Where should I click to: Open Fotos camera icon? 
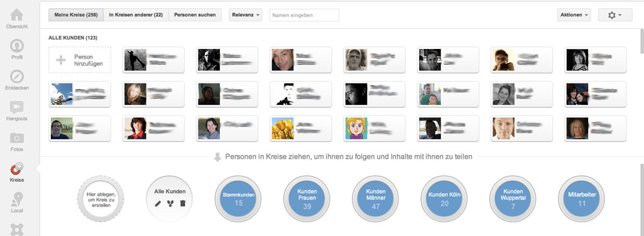(x=17, y=138)
